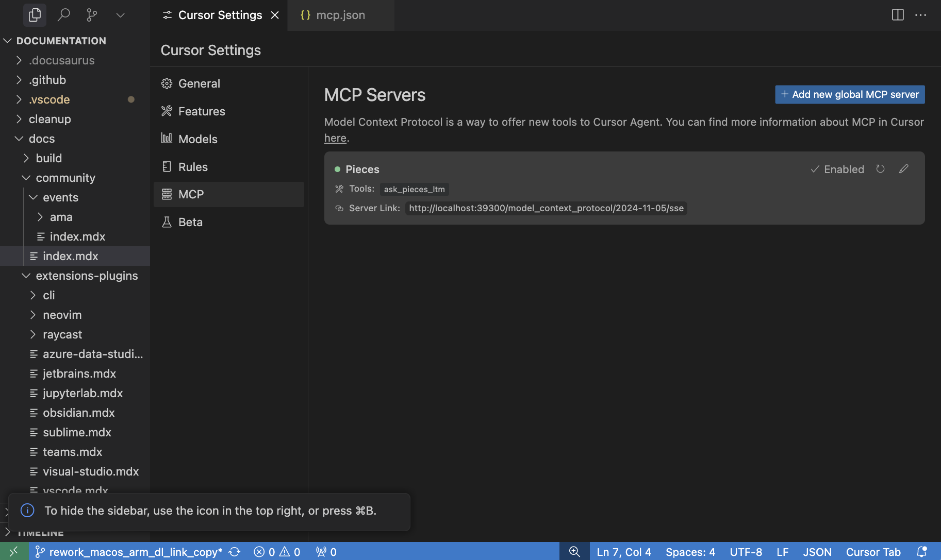Open index.mdx inside events folder
Viewport: 941px width, 560px height.
pos(75,236)
